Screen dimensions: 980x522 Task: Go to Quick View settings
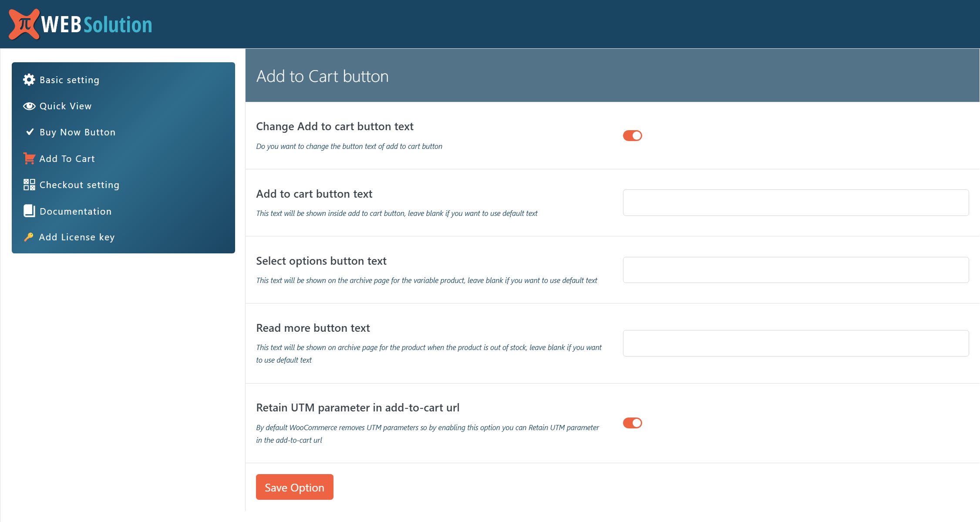click(x=66, y=106)
